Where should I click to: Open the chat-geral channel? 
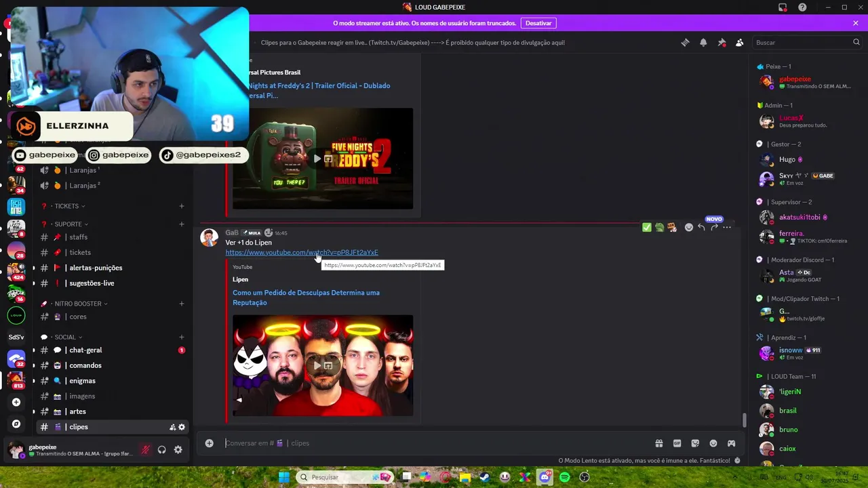[x=112, y=350]
